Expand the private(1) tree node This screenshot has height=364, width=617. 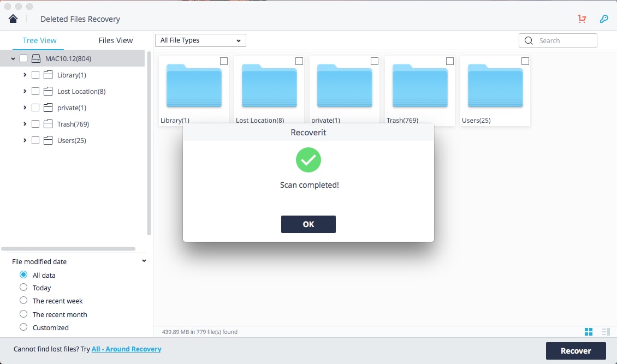[x=25, y=108]
